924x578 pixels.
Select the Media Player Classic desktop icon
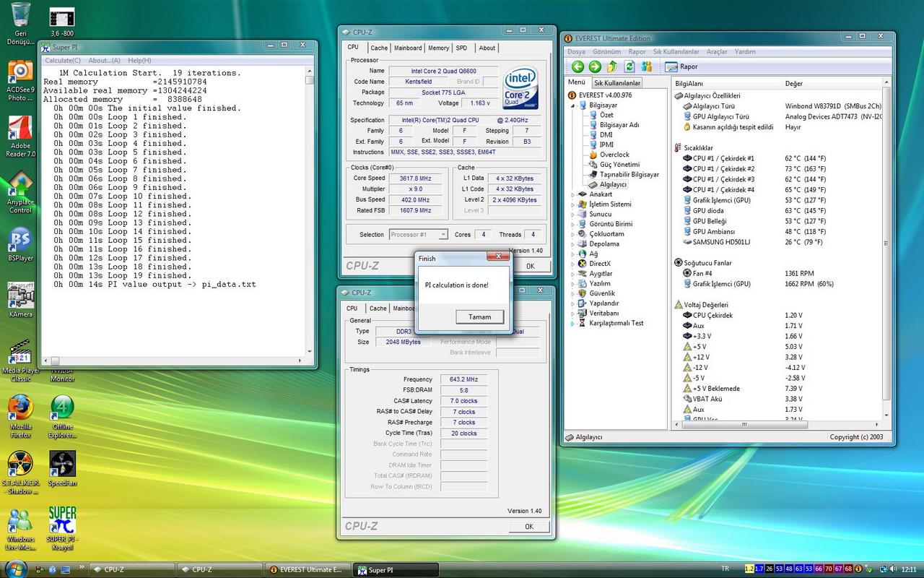click(x=20, y=361)
